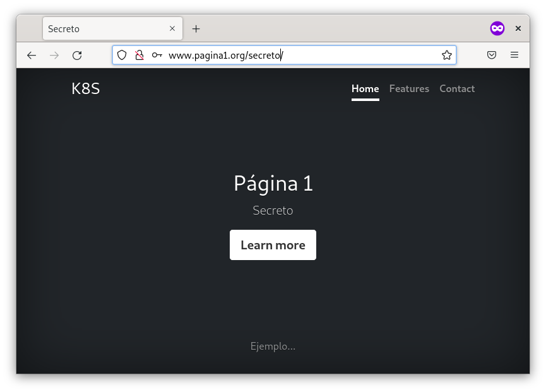Close the Secreto tab
Screen dimensions: 546x392
coord(172,29)
